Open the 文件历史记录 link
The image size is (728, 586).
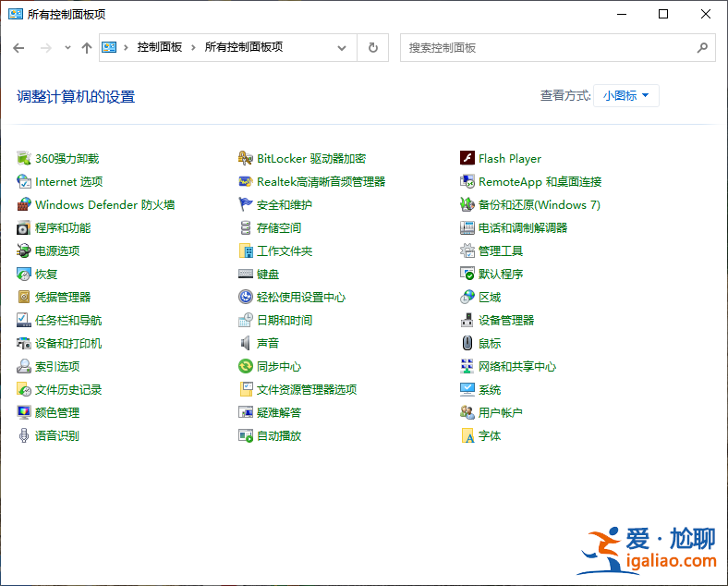coord(68,389)
